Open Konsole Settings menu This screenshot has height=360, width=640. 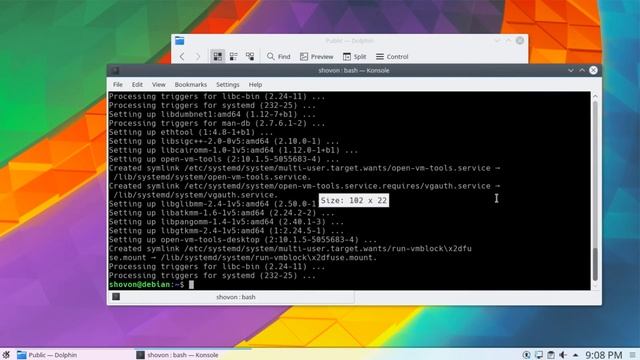coord(228,84)
